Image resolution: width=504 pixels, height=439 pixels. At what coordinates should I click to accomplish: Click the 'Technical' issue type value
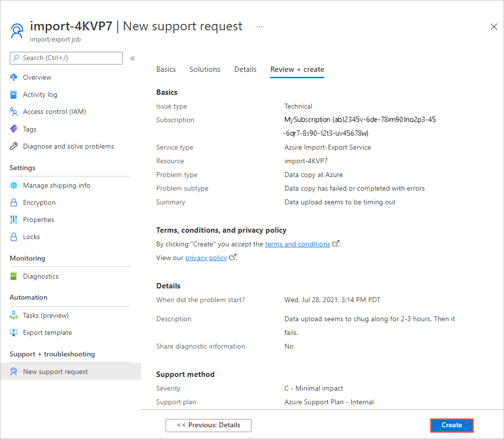coord(298,106)
